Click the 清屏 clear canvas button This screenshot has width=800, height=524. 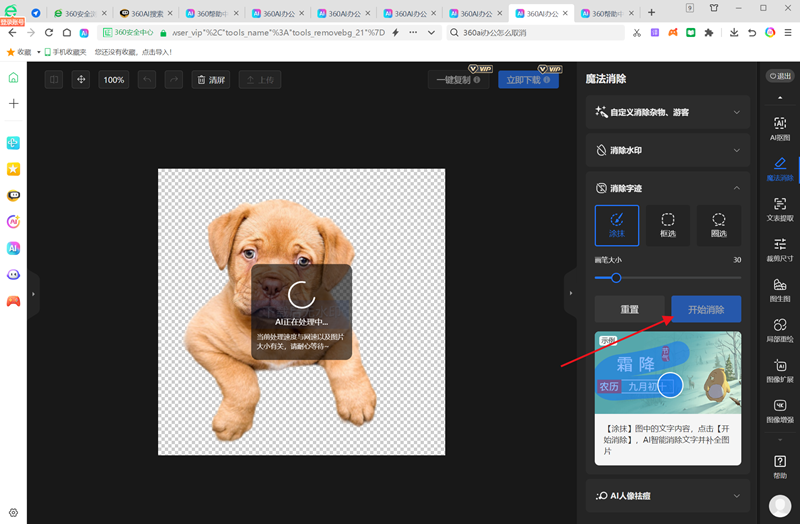tap(210, 79)
